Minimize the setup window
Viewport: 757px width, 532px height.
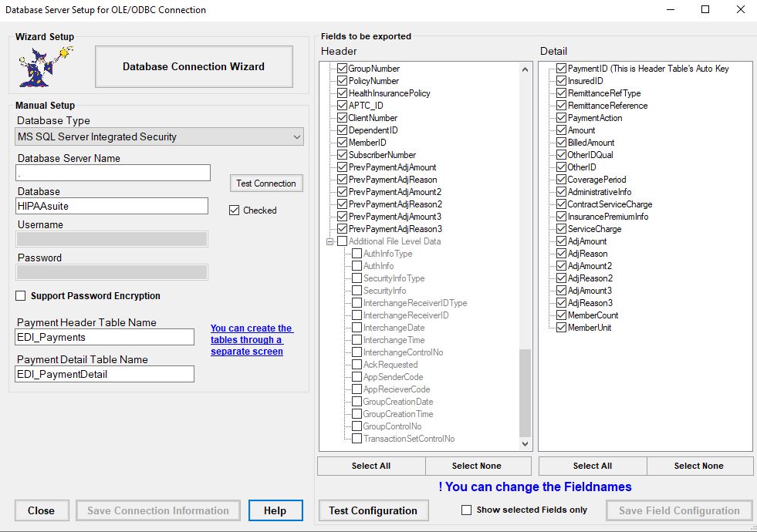pos(670,10)
